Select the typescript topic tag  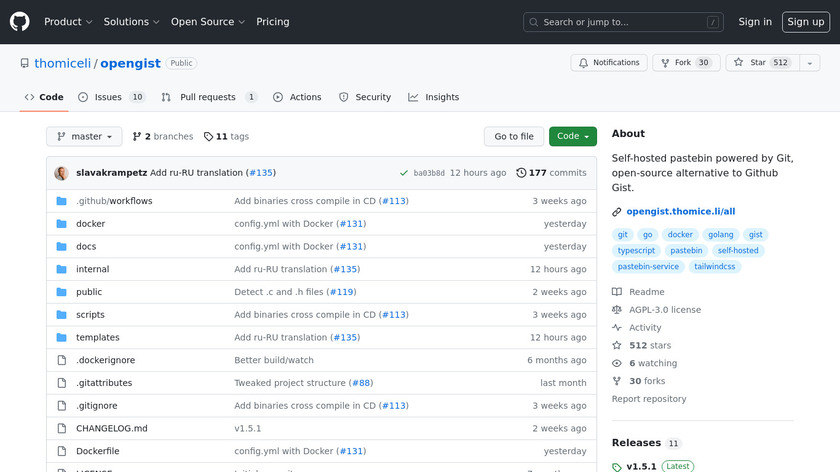636,251
